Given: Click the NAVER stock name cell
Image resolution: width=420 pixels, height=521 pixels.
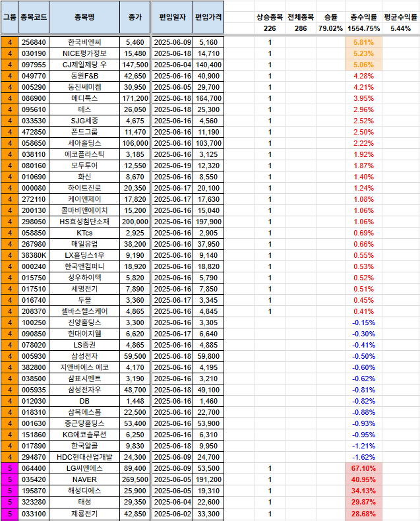Looking at the screenshot, I should point(84,479).
